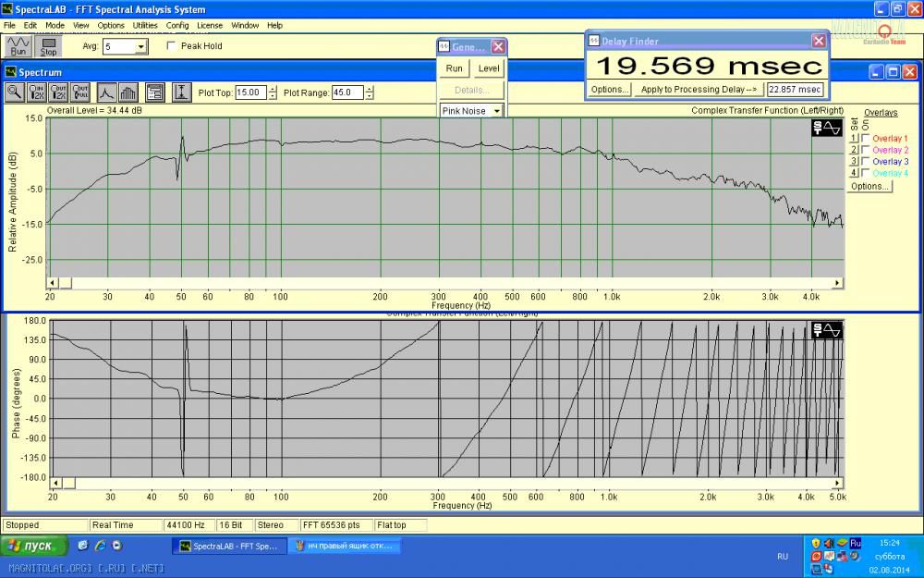
Task: Open the Utilities menu
Action: pos(145,25)
